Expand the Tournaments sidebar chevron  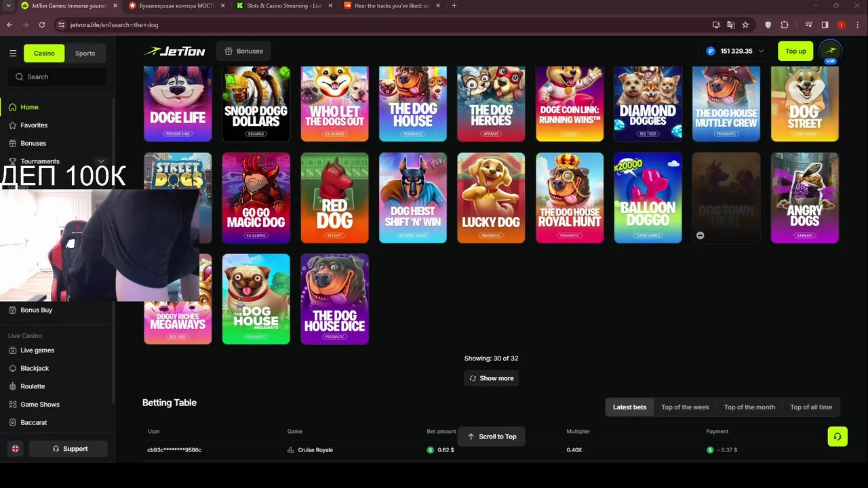pos(101,161)
